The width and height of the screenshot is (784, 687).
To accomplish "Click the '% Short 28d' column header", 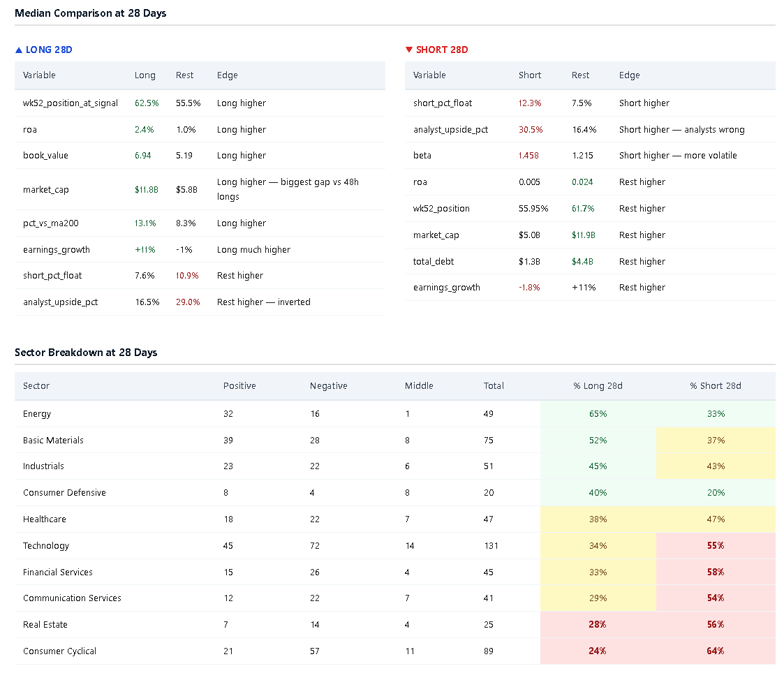I will [716, 386].
